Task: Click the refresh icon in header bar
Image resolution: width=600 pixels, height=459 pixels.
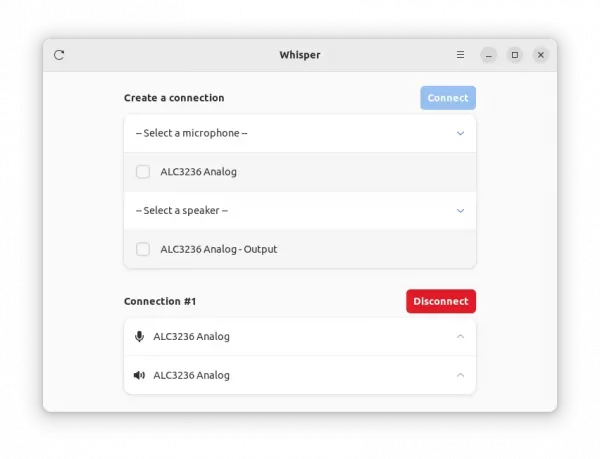Action: [x=59, y=55]
